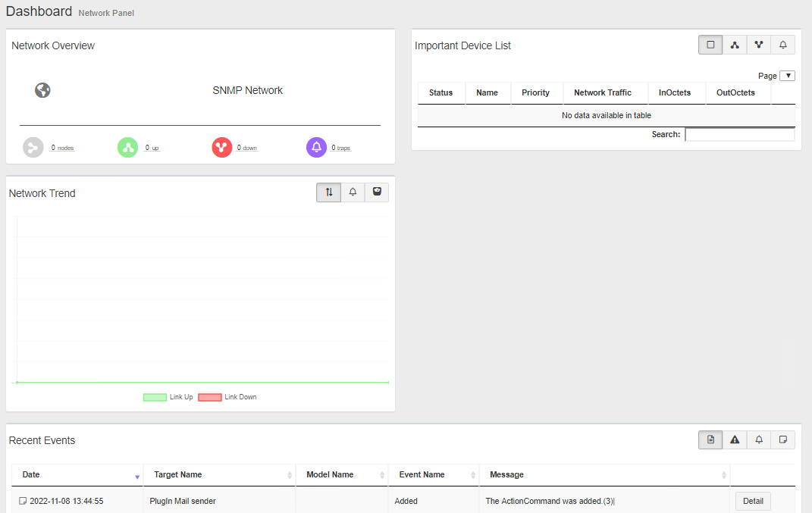Screen dimensions: 812x513
Task: Click the red down-nodes circle icon
Action: coord(221,147)
